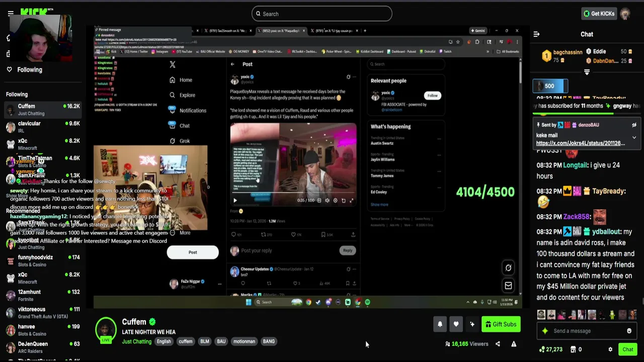Screen dimensions: 644x362
Task: Toggle following Cuffem with the heart icon
Action: point(456,324)
